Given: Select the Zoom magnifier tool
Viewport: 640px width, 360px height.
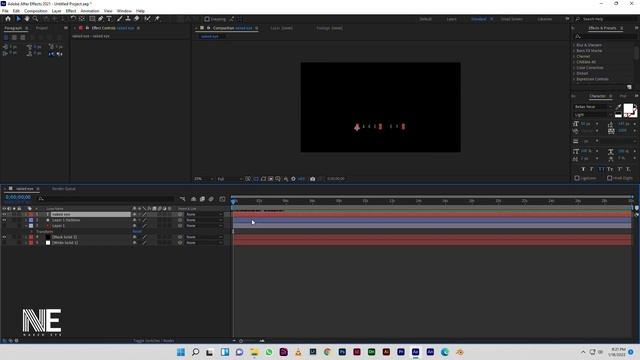Looking at the screenshot, I should (36, 19).
